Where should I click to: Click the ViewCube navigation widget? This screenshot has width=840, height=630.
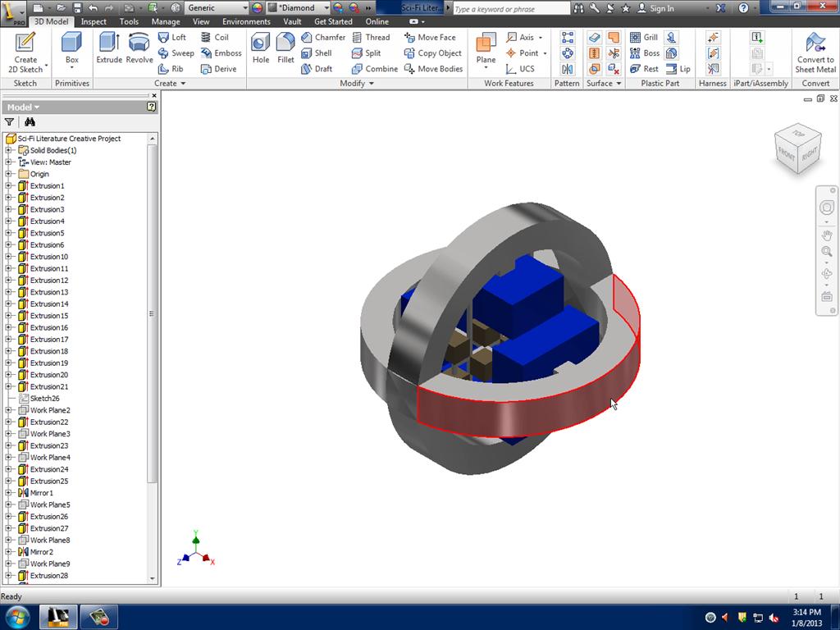click(797, 149)
